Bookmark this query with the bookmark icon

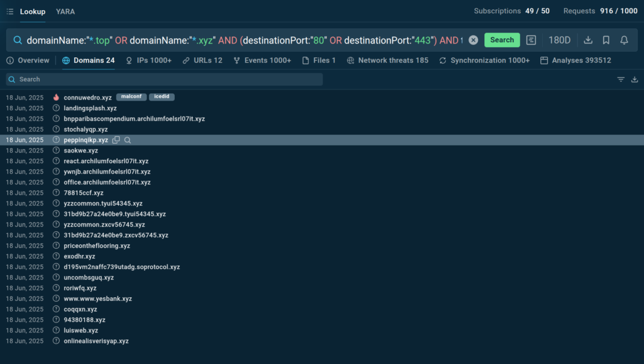click(x=606, y=40)
